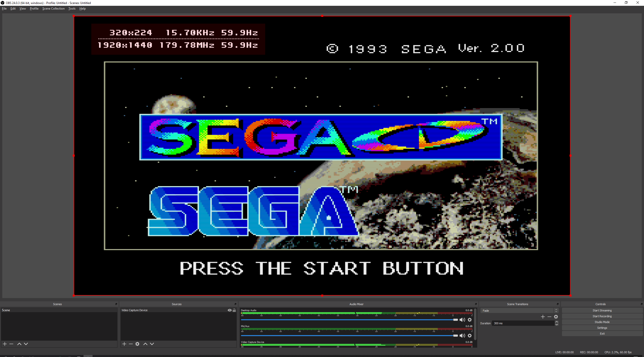This screenshot has width=644, height=357.
Task: Open the File menu
Action: [x=4, y=9]
